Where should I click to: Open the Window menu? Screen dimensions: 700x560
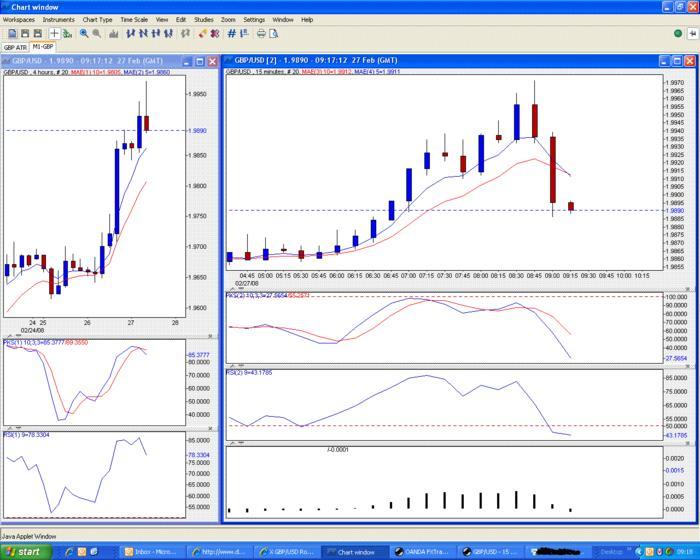283,20
